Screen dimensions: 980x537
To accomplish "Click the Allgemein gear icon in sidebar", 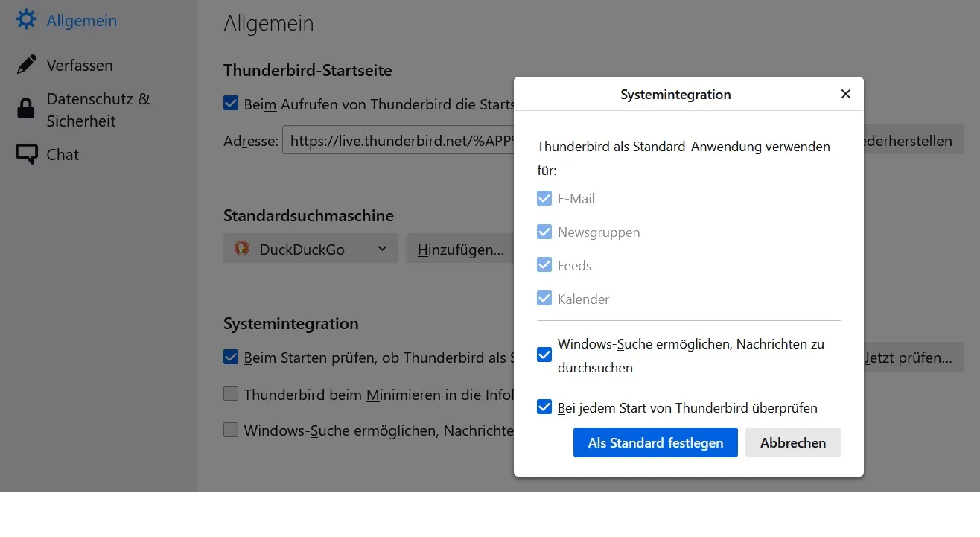I will click(26, 20).
